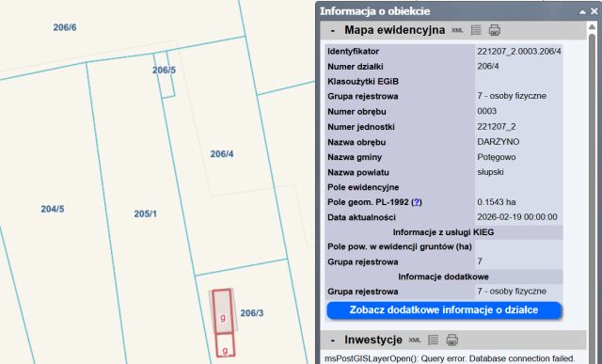Image resolution: width=602 pixels, height=364 pixels.
Task: Collapse the Mapa ewidencyjna section
Action: coord(332,30)
